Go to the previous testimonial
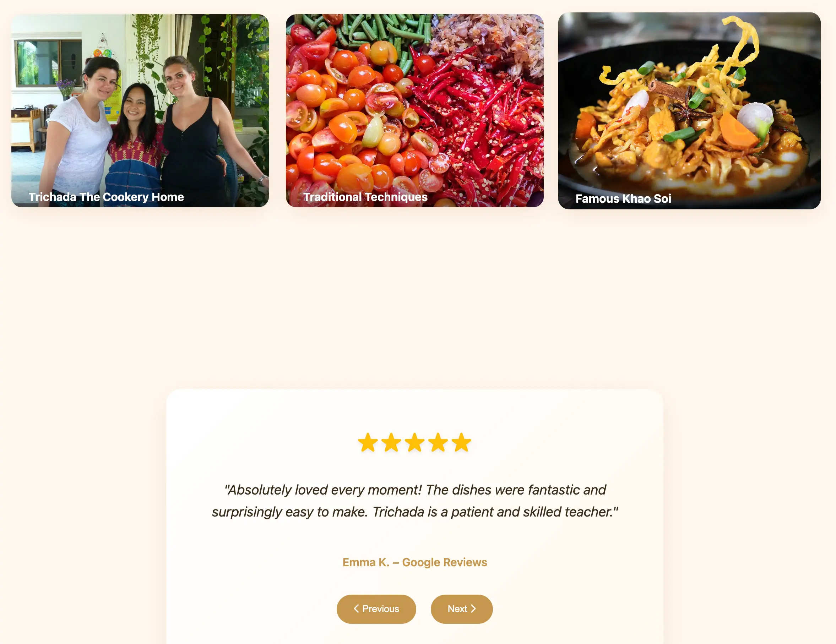 pos(376,609)
